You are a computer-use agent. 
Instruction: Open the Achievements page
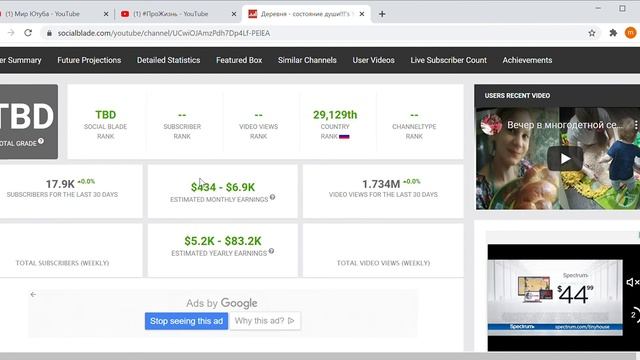click(x=527, y=60)
